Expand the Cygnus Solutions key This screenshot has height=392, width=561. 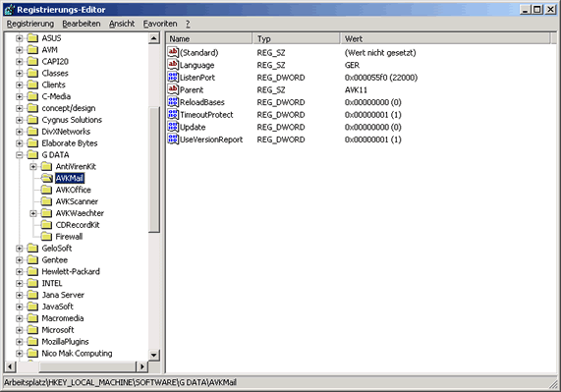[x=20, y=120]
